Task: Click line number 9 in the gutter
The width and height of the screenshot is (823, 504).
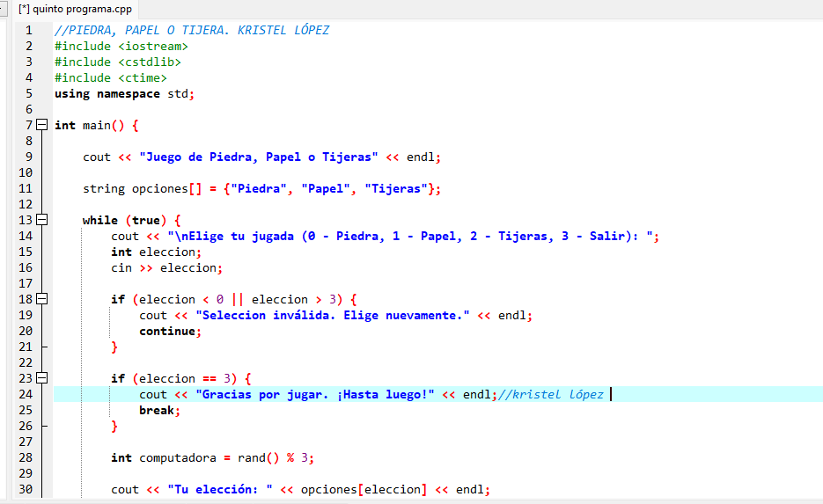Action: click(29, 157)
